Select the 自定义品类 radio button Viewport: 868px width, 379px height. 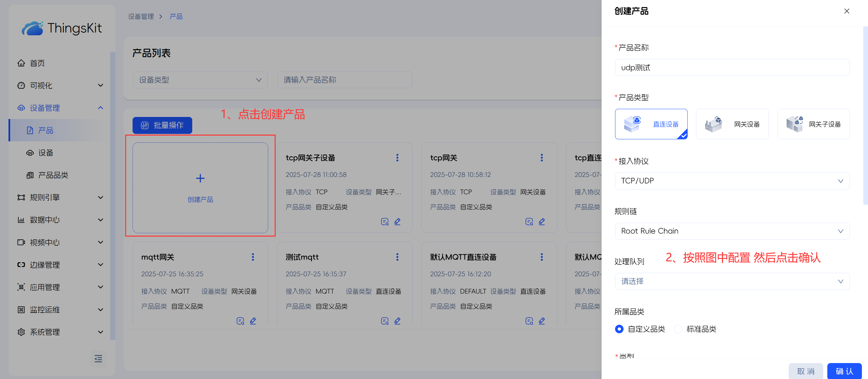tap(619, 329)
